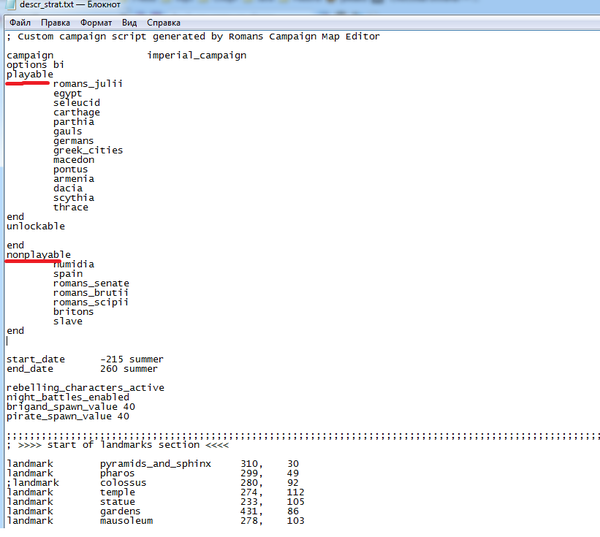The height and width of the screenshot is (537, 600).
Task: Open the Правка menu
Action: pyautogui.click(x=56, y=21)
